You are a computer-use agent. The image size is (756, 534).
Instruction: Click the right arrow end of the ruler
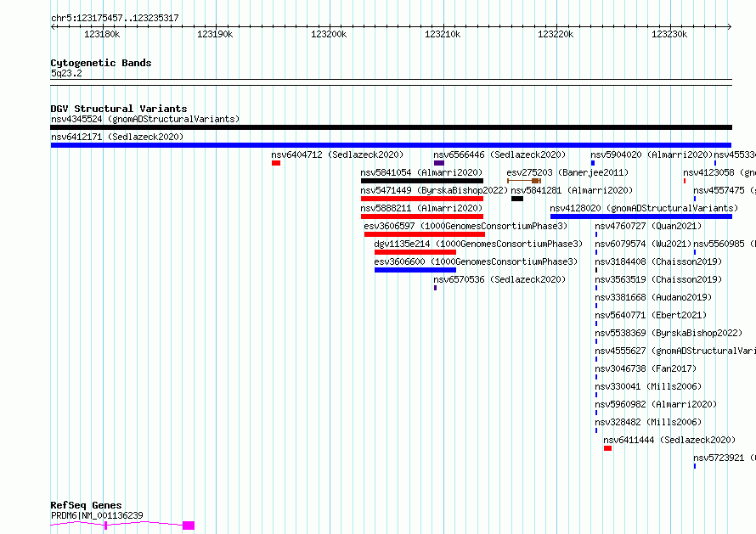730,27
